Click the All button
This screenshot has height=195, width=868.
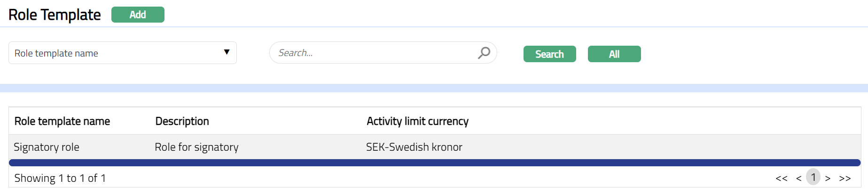pyautogui.click(x=614, y=54)
